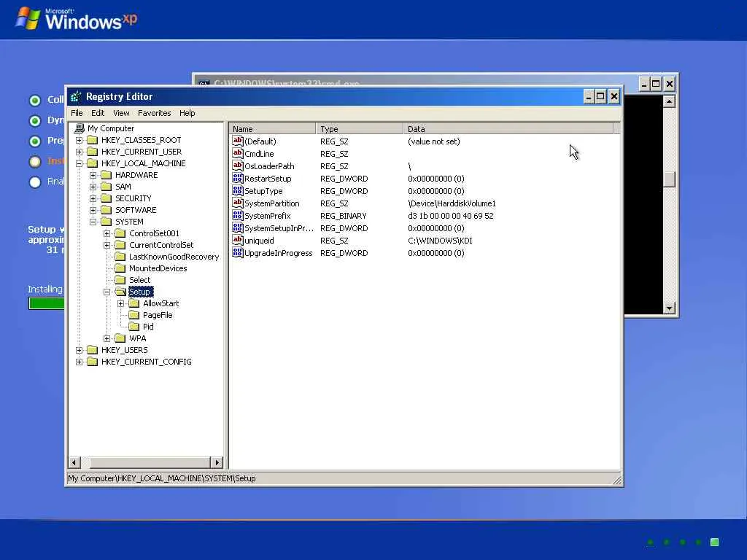Select the RestartSetup value name
Image resolution: width=747 pixels, height=560 pixels.
(268, 179)
